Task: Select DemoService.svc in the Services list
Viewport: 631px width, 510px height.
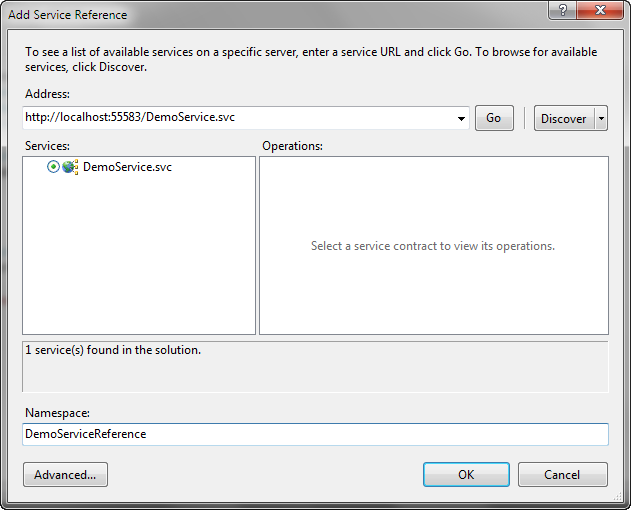Action: [x=127, y=167]
